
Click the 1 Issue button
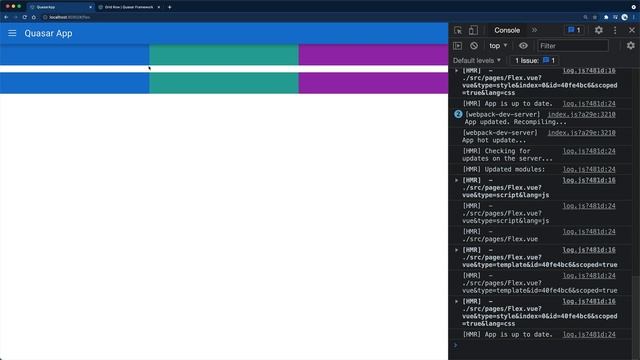[x=534, y=60]
